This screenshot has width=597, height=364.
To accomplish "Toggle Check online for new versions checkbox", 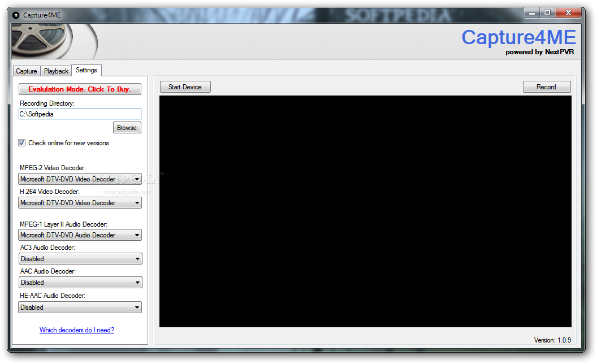I will point(22,143).
